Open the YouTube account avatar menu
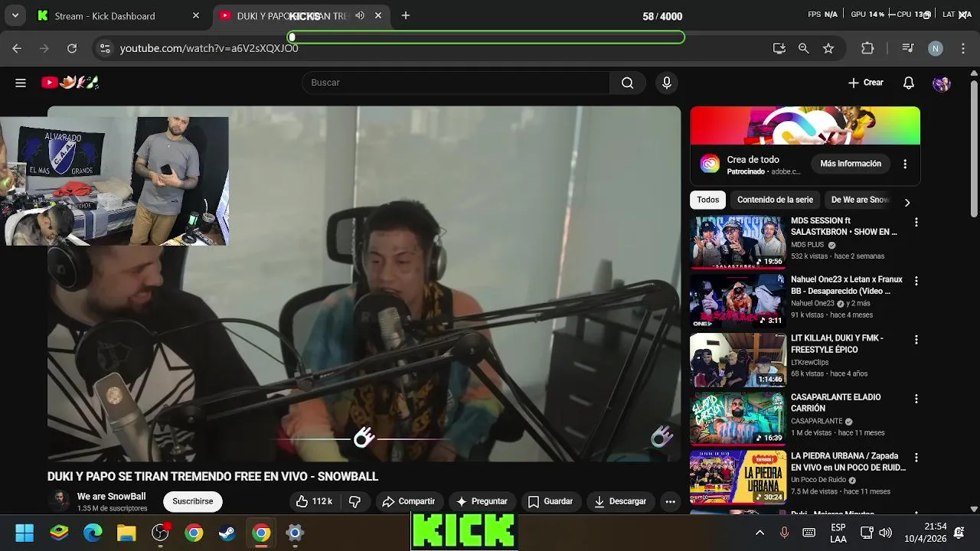Image resolution: width=980 pixels, height=551 pixels. coord(942,83)
